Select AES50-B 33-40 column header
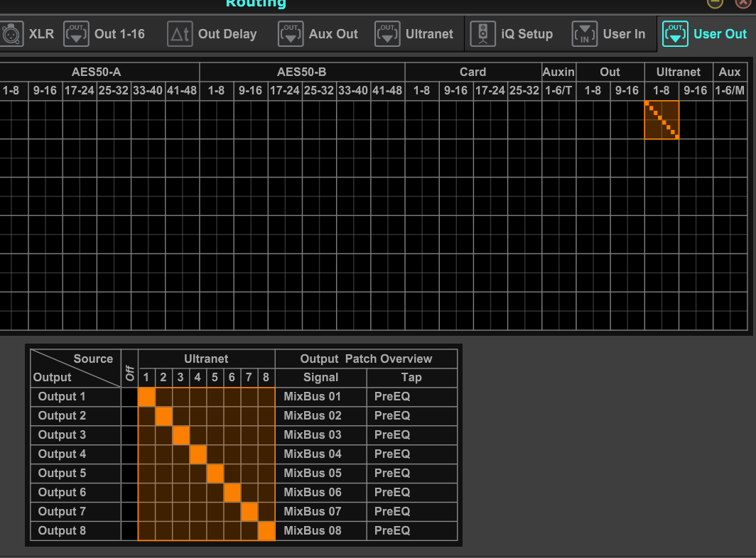The image size is (756, 558). tap(353, 91)
